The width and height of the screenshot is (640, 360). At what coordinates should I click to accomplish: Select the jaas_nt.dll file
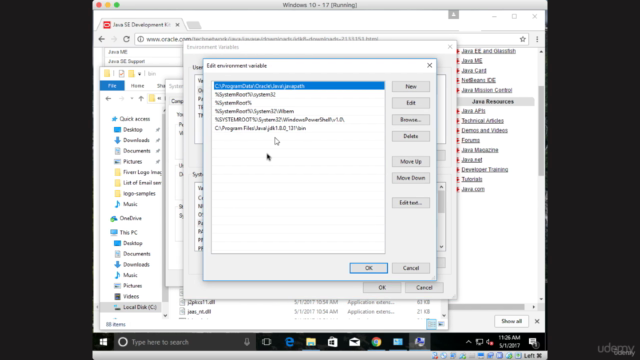point(199,312)
